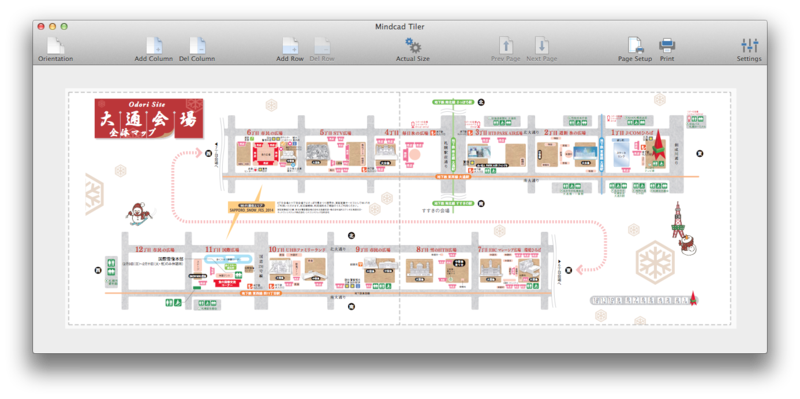The width and height of the screenshot is (800, 399).
Task: Click the vertical dashed page divider
Action: [399, 209]
